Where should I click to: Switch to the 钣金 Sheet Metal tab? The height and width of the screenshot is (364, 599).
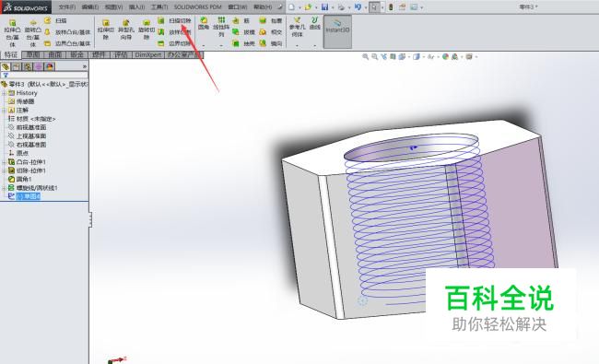point(76,55)
